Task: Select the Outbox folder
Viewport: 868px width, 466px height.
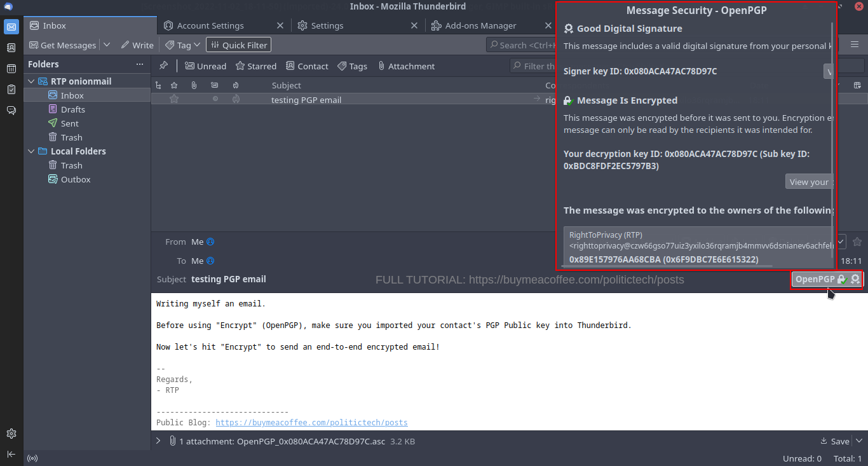Action: pos(87,179)
